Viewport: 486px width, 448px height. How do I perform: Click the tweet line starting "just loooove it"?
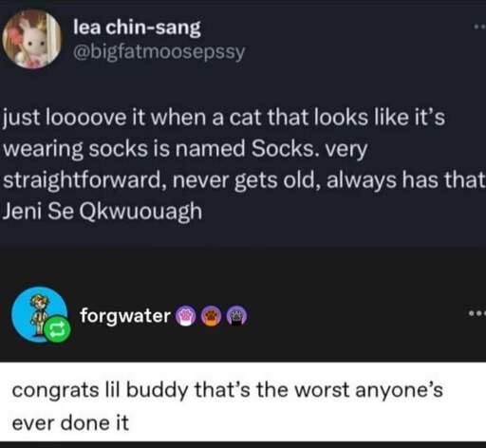click(x=224, y=118)
